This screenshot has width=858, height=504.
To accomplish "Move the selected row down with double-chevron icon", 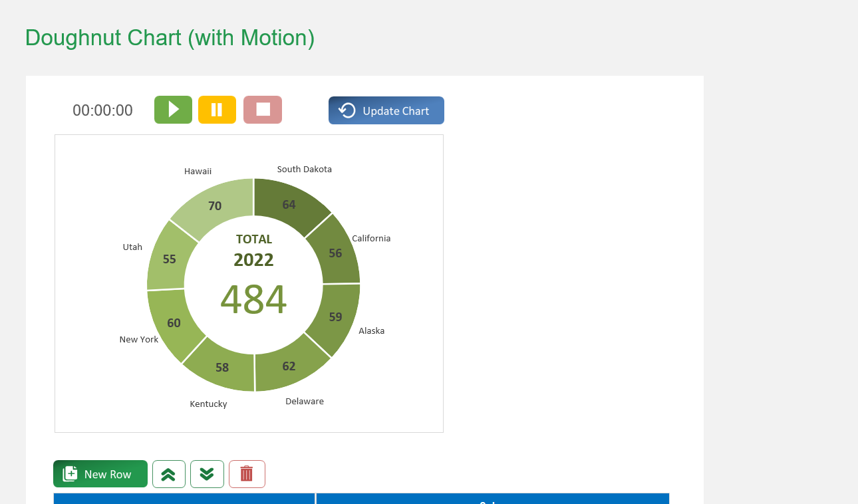I will [207, 473].
